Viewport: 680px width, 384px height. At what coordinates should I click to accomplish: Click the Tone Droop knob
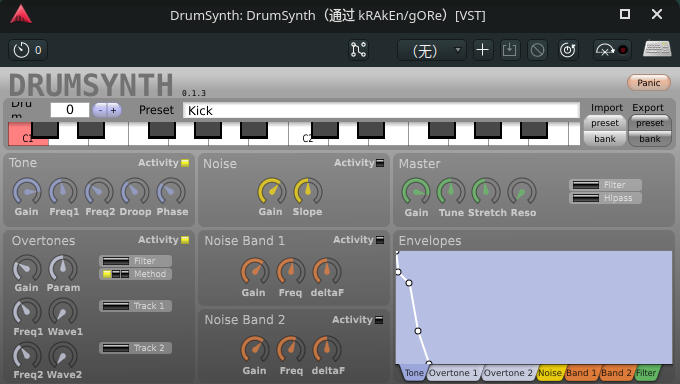135,191
